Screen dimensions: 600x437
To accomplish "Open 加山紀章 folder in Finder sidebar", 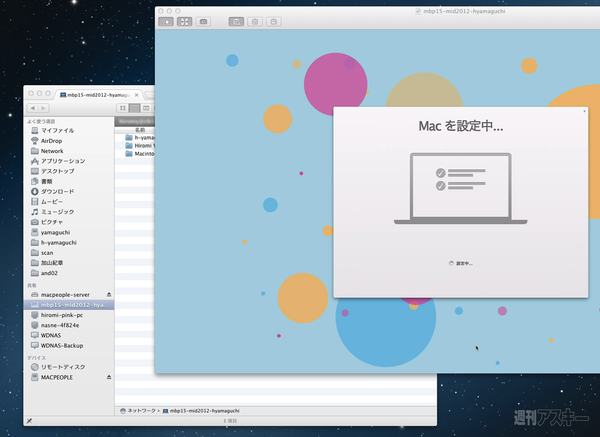I will pyautogui.click(x=52, y=263).
